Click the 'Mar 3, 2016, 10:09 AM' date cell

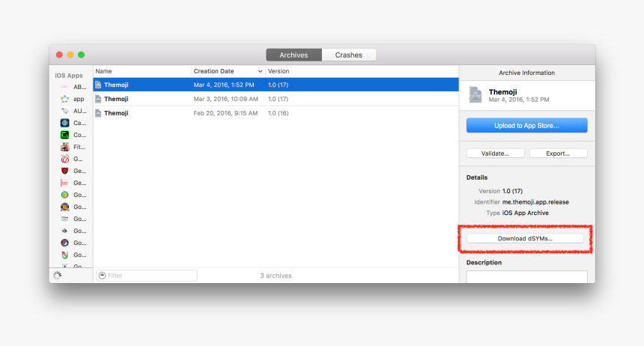click(x=226, y=99)
